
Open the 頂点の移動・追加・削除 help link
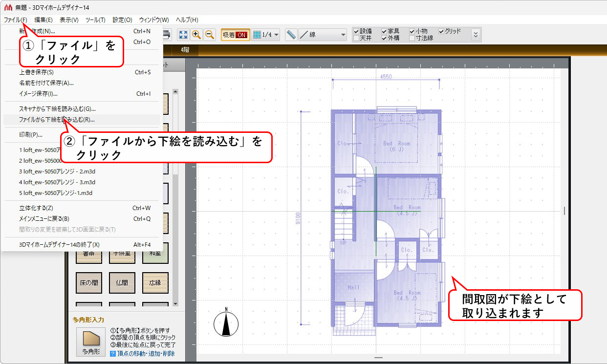[x=146, y=354]
